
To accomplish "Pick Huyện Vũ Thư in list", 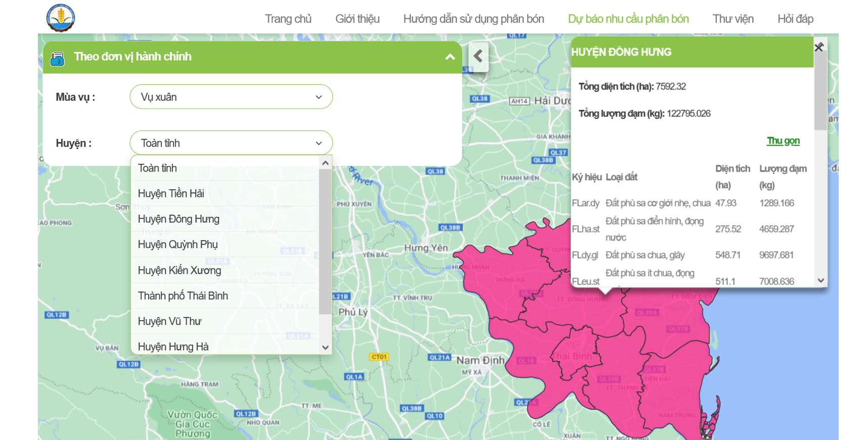I will (x=169, y=322).
